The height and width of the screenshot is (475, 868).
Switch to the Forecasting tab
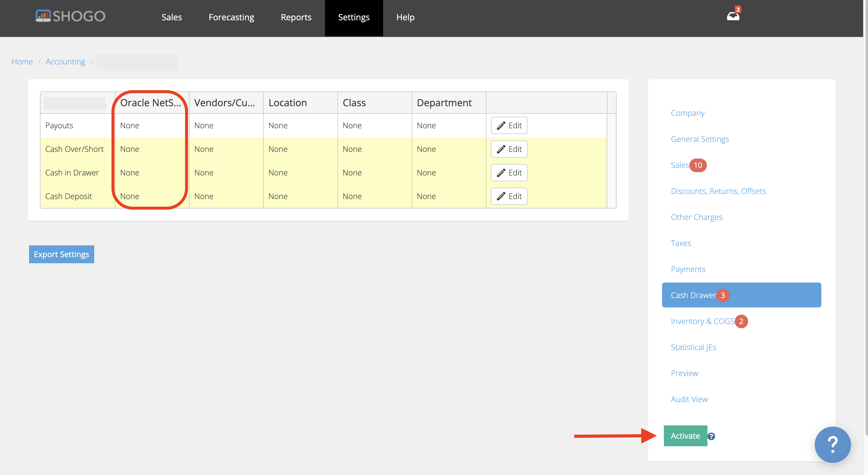(231, 17)
